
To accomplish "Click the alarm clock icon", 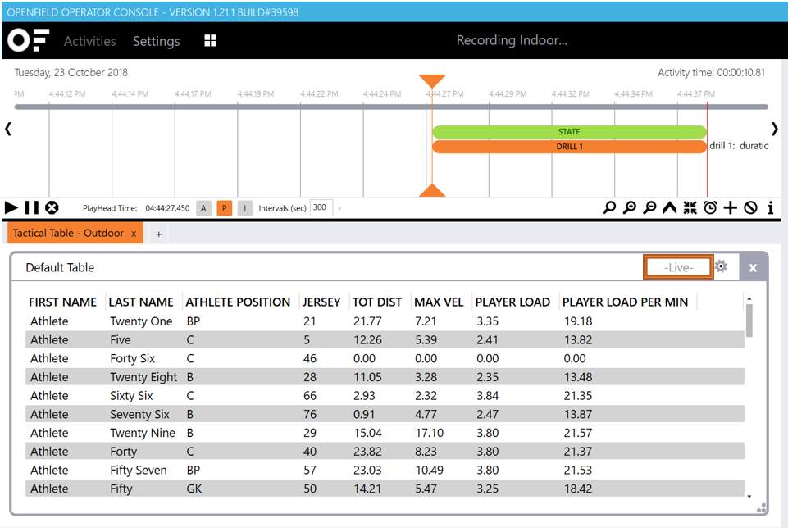I will (x=710, y=207).
